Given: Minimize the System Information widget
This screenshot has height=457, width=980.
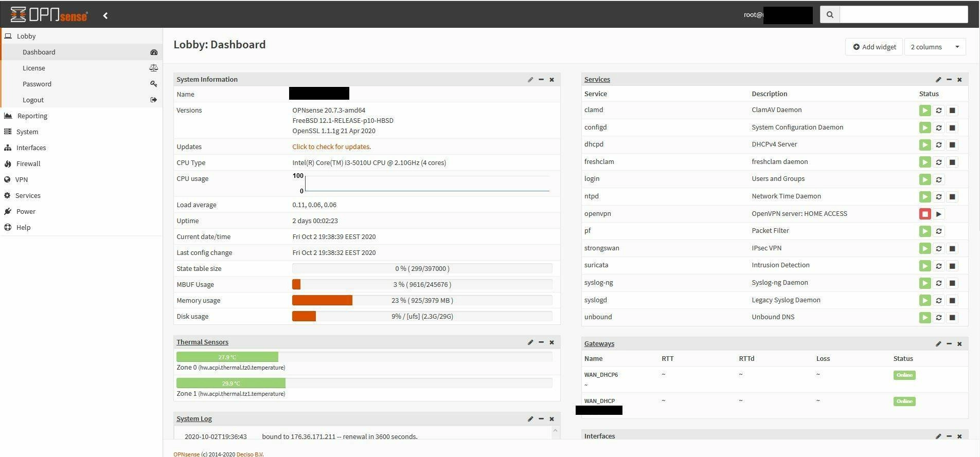Looking at the screenshot, I should [x=541, y=80].
